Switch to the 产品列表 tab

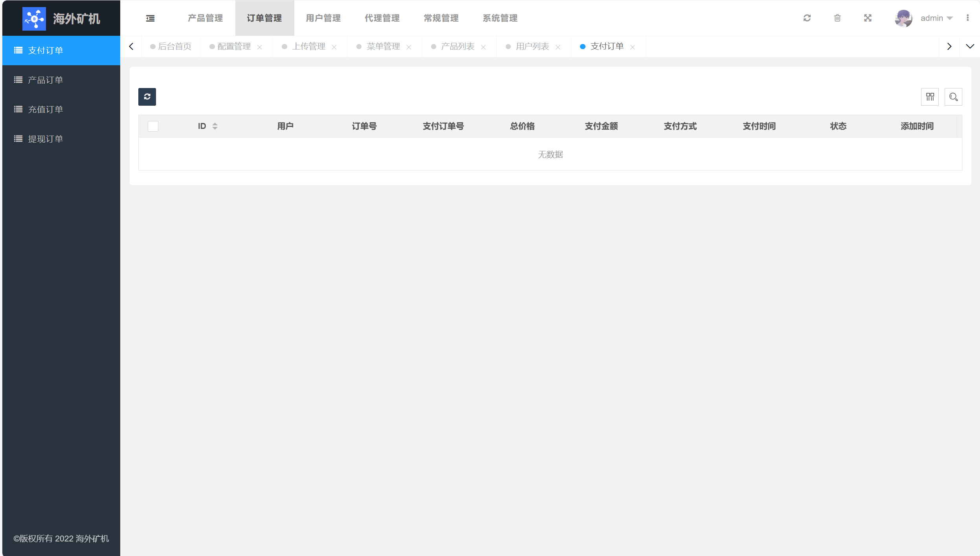click(457, 46)
